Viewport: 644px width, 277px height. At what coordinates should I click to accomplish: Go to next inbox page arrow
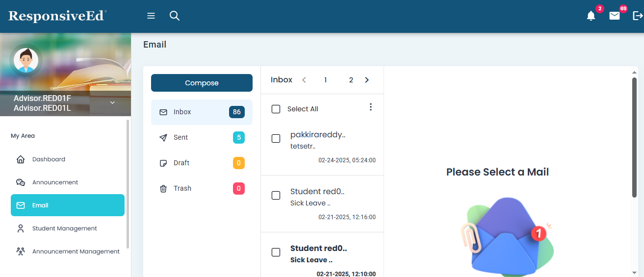[x=367, y=80]
